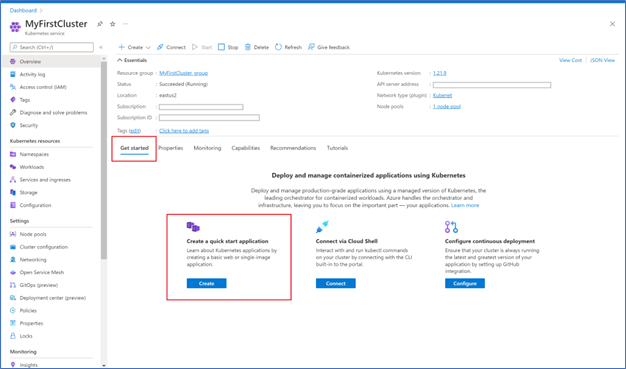Switch to the Tutorials tab
Image resolution: width=626 pixels, height=369 pixels.
337,148
